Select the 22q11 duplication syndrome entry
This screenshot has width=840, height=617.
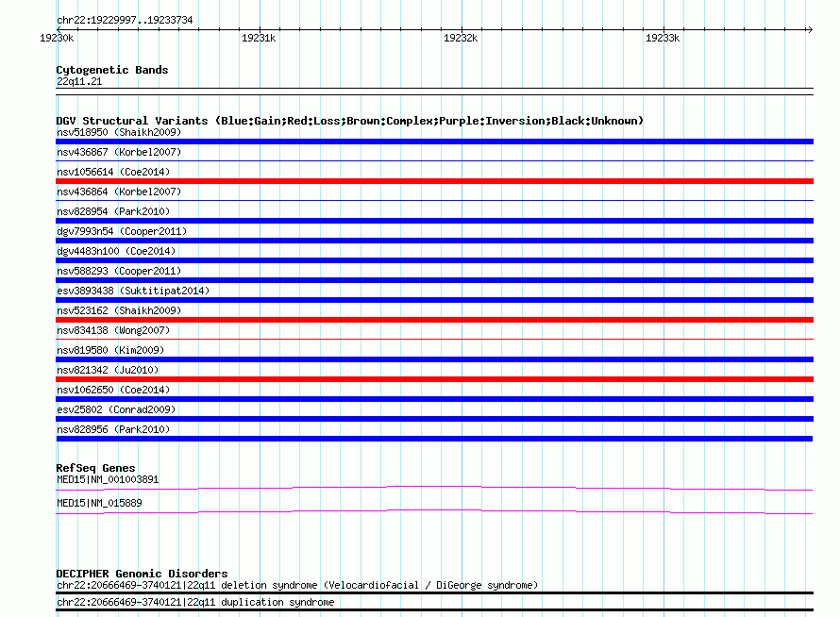(x=195, y=602)
